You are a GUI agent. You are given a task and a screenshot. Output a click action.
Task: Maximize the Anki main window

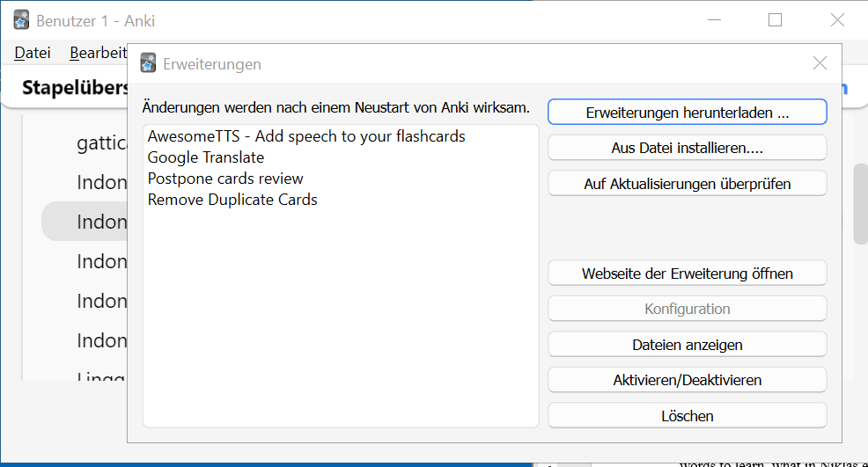tap(775, 20)
